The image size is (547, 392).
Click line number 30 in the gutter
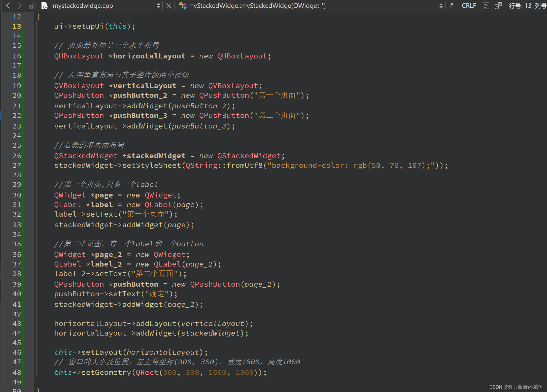coord(17,195)
